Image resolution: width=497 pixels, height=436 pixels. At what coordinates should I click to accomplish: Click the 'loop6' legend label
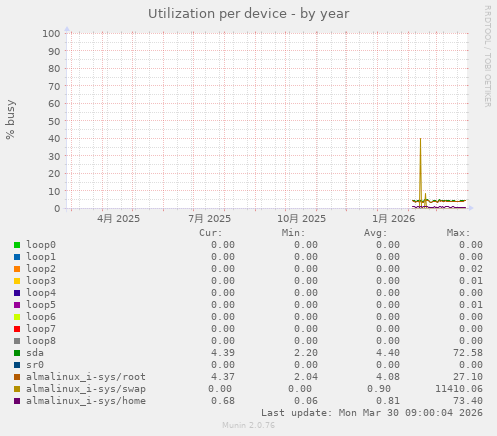pyautogui.click(x=41, y=317)
